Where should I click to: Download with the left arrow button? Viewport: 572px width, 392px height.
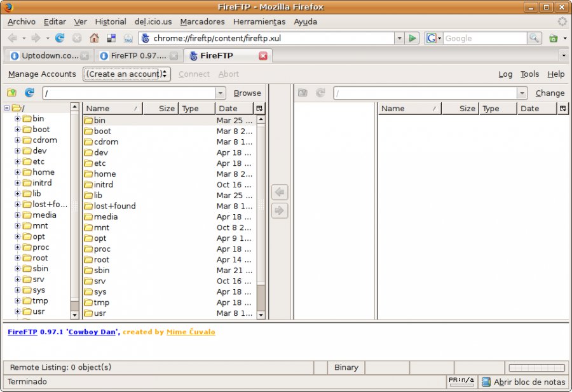[280, 192]
